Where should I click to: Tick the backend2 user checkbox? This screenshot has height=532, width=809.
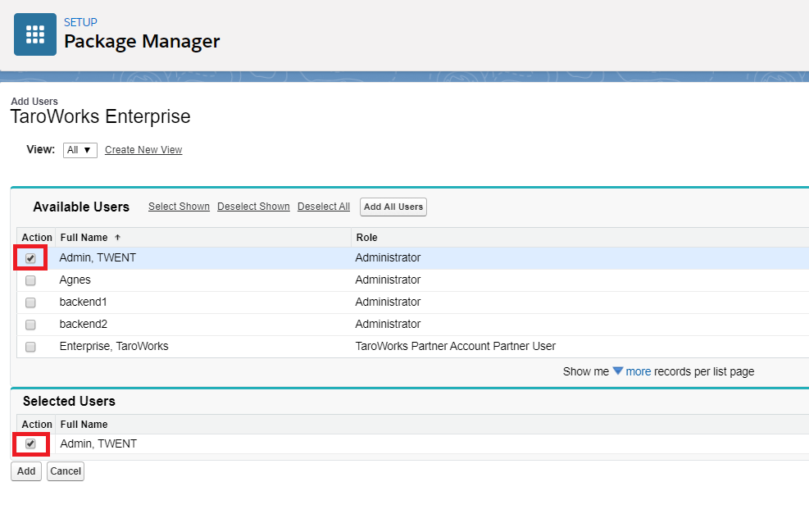click(30, 325)
